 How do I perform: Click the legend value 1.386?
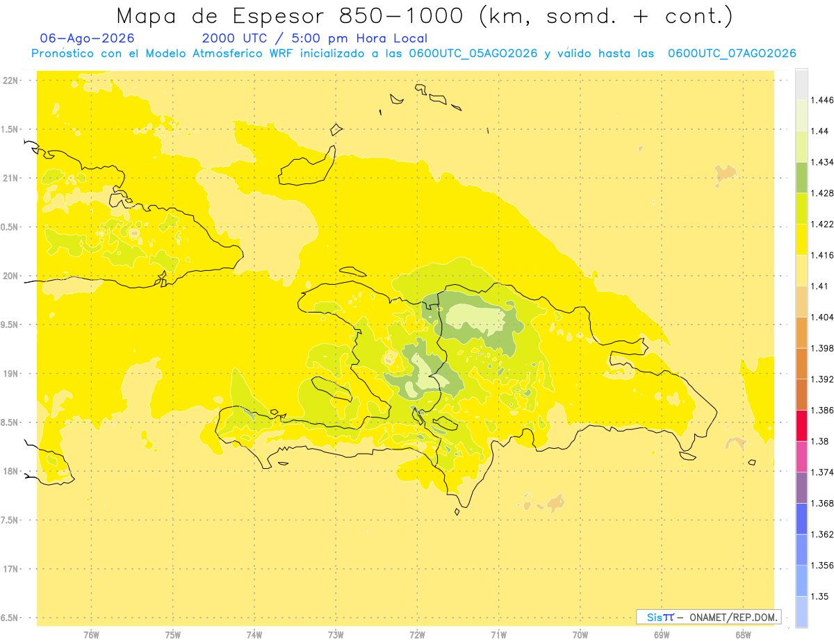(822, 411)
